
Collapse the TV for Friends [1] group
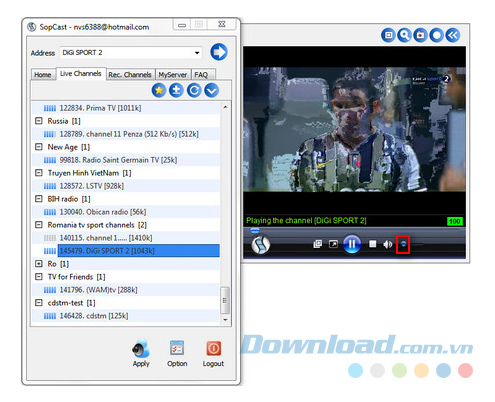coord(39,277)
